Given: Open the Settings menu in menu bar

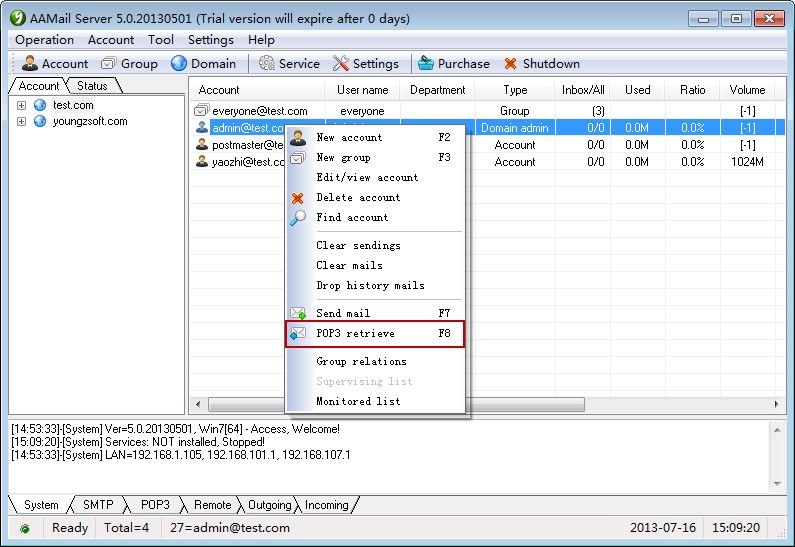Looking at the screenshot, I should tap(211, 40).
